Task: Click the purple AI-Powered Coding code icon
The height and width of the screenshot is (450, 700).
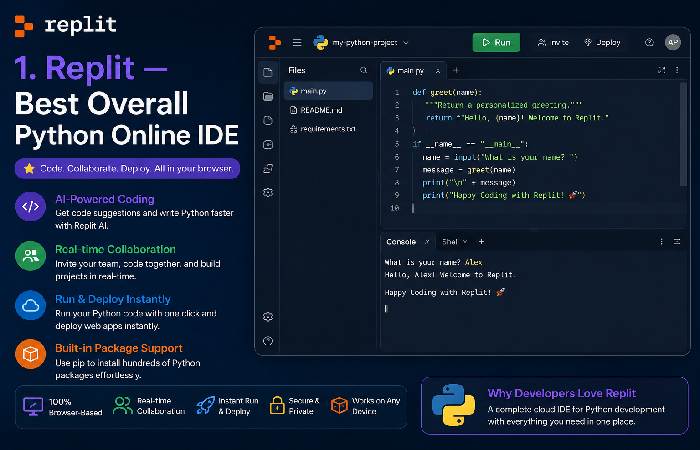Action: tap(30, 206)
